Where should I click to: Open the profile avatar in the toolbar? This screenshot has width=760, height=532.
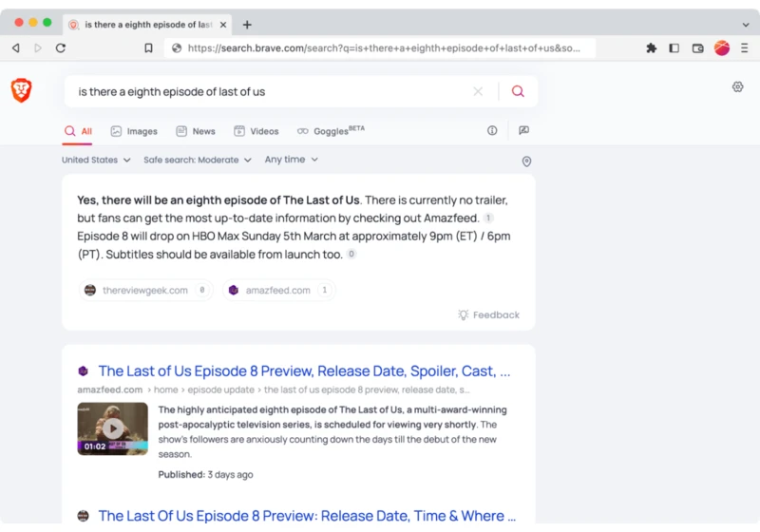coord(722,47)
